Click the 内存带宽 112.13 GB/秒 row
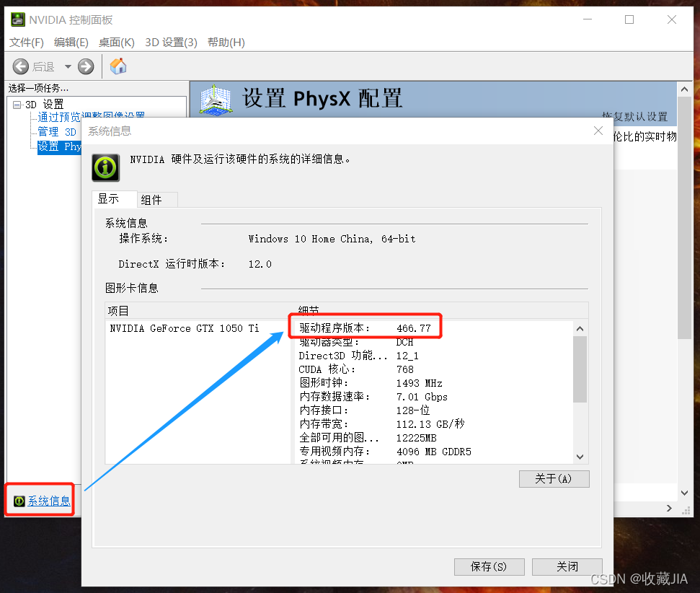This screenshot has height=593, width=700. (x=381, y=424)
